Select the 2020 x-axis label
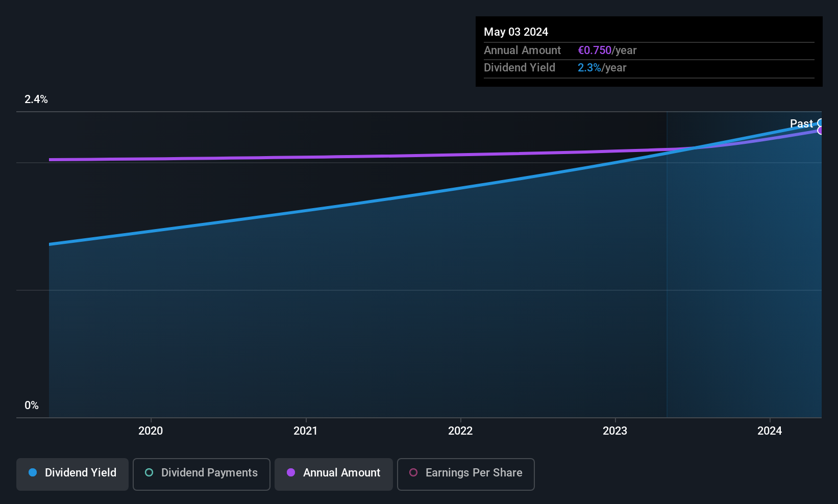Screen dimensions: 838x504 (151, 431)
